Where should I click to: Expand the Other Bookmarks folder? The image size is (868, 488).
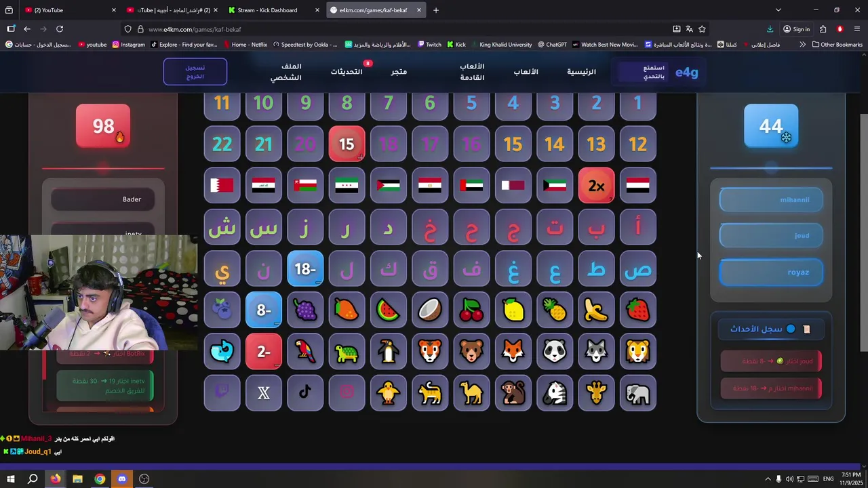pos(837,45)
